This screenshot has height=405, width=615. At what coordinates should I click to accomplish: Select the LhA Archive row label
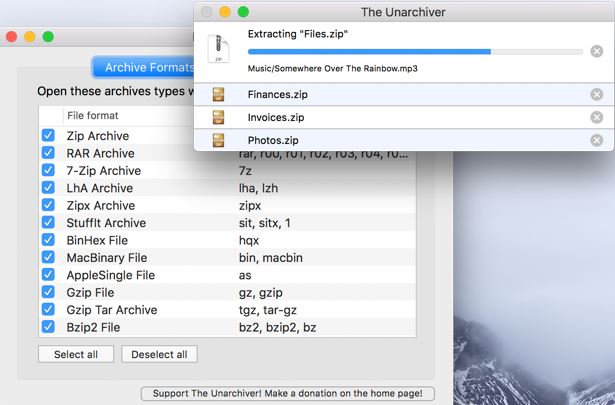point(100,188)
